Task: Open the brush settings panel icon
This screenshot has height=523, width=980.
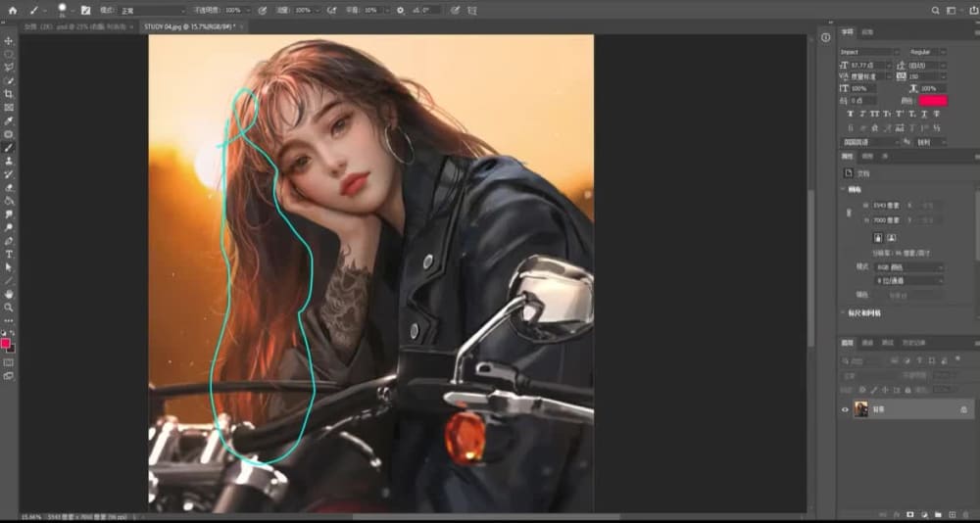Action: 85,11
